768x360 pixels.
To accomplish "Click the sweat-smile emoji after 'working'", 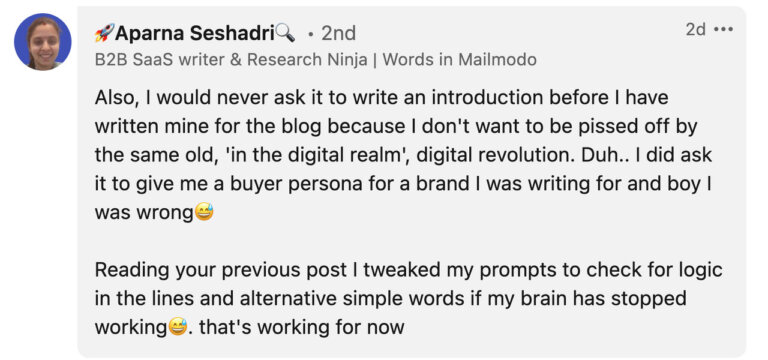I will tap(177, 327).
